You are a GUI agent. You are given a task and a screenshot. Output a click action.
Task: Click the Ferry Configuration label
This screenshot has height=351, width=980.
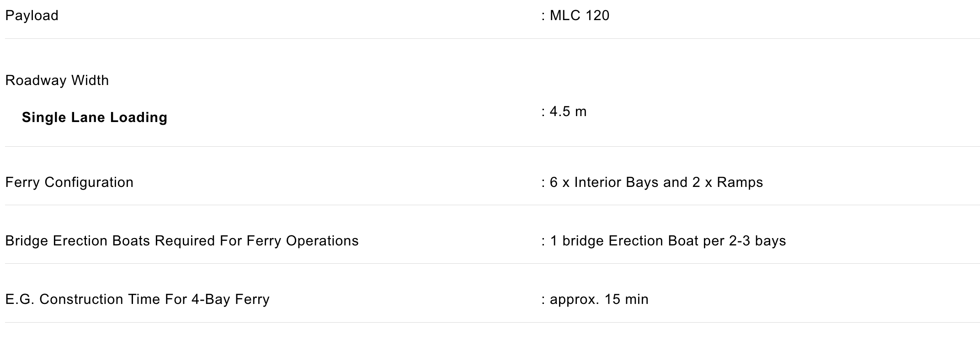tap(69, 182)
